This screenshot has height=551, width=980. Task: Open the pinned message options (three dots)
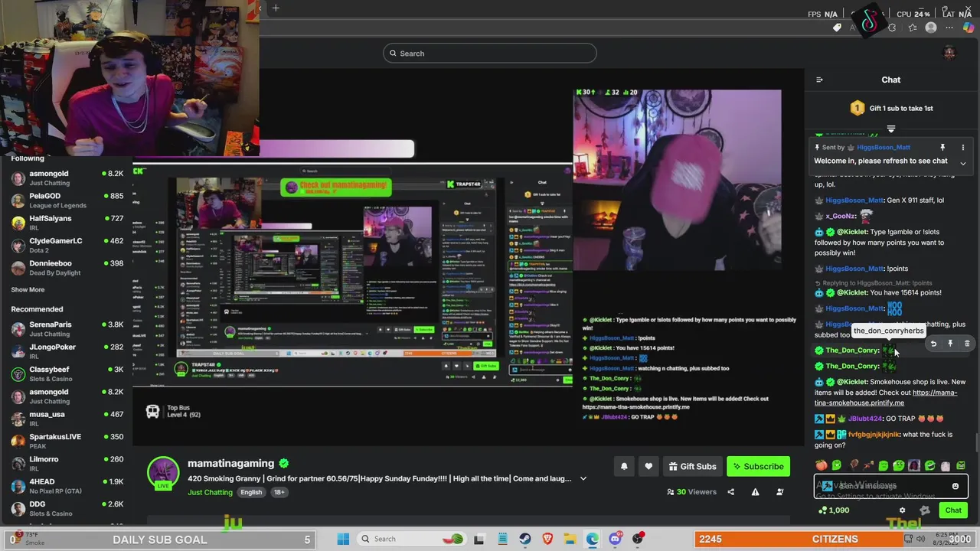point(963,147)
